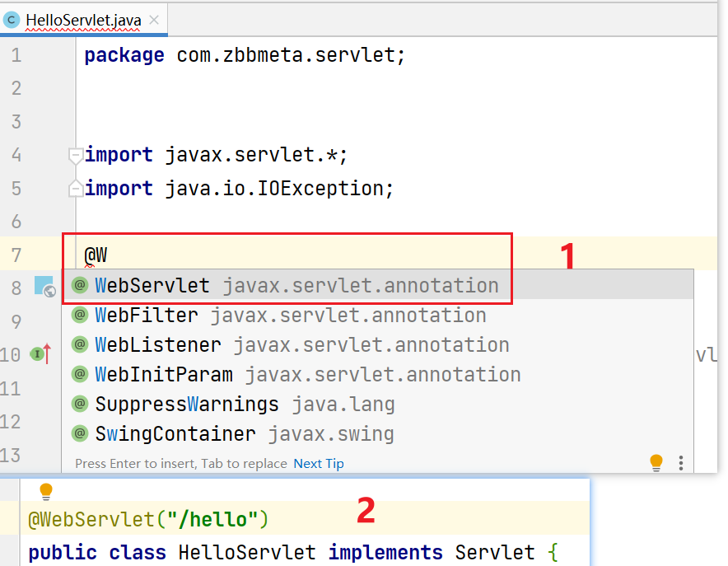Choose SuppressWarnings from the suggestions

pyautogui.click(x=187, y=405)
